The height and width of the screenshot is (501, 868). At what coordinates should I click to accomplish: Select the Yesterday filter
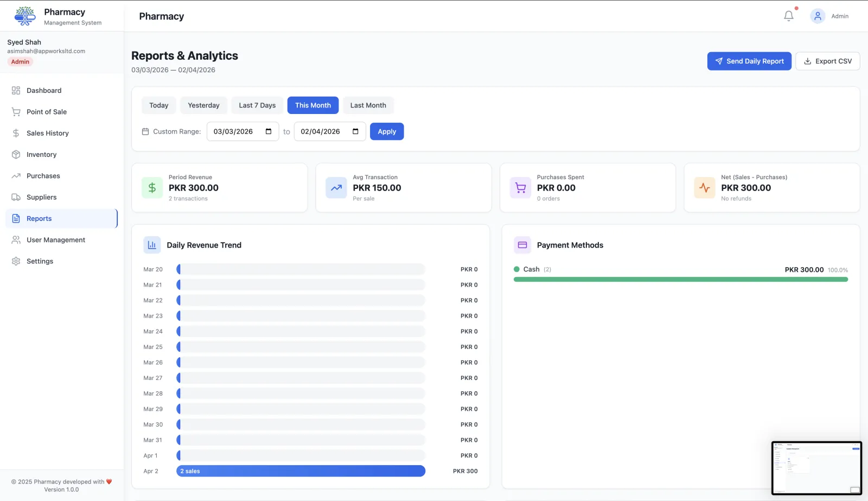203,105
